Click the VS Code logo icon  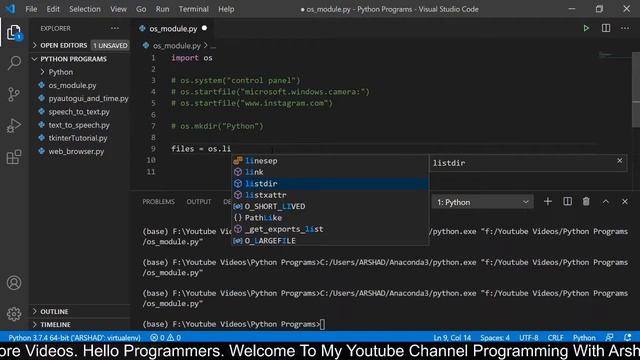10,9
